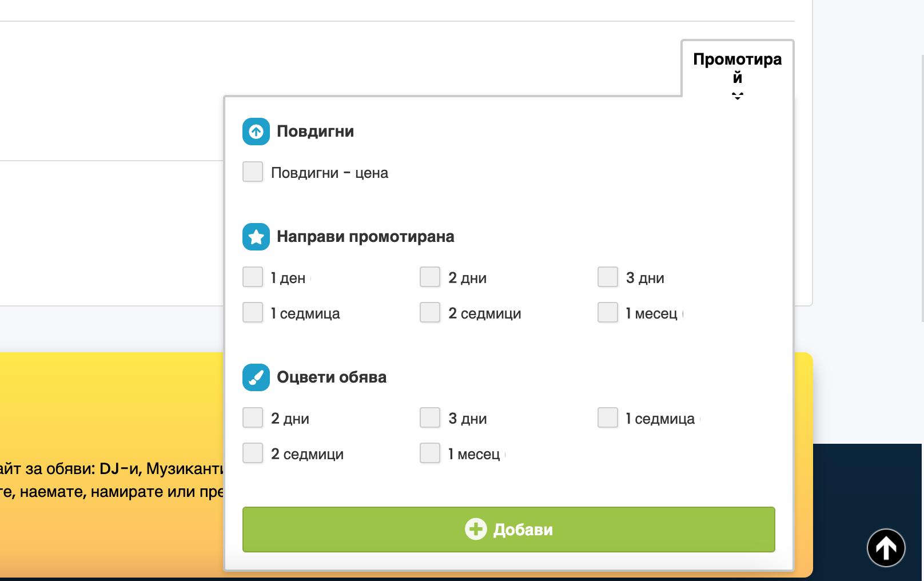Check 1 месец under Оцвети обява
Image resolution: width=924 pixels, height=581 pixels.
[430, 453]
